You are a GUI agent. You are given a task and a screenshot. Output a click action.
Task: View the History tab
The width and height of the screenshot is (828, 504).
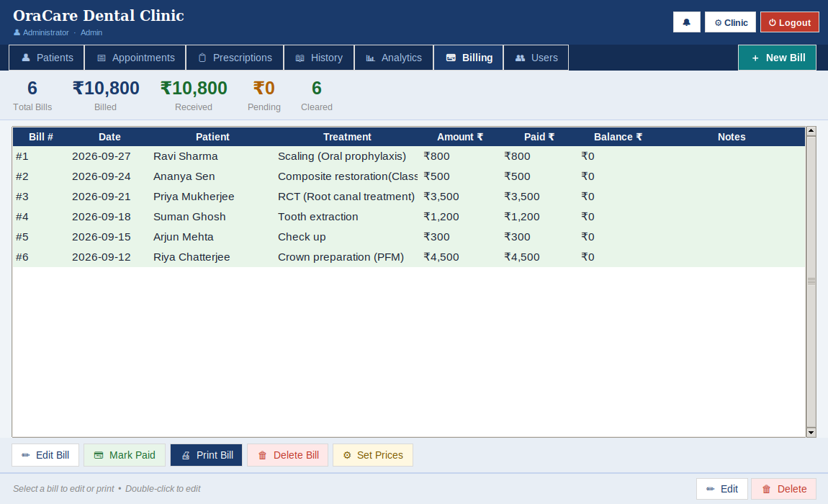pyautogui.click(x=319, y=58)
